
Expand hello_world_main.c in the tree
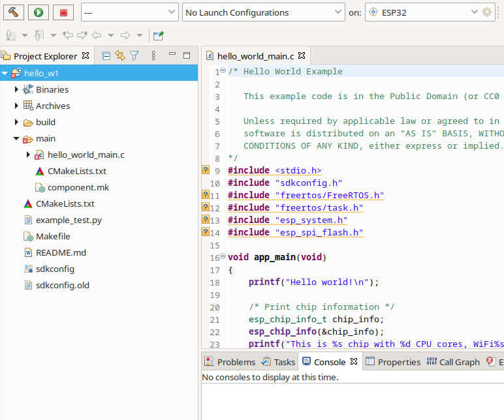click(28, 155)
